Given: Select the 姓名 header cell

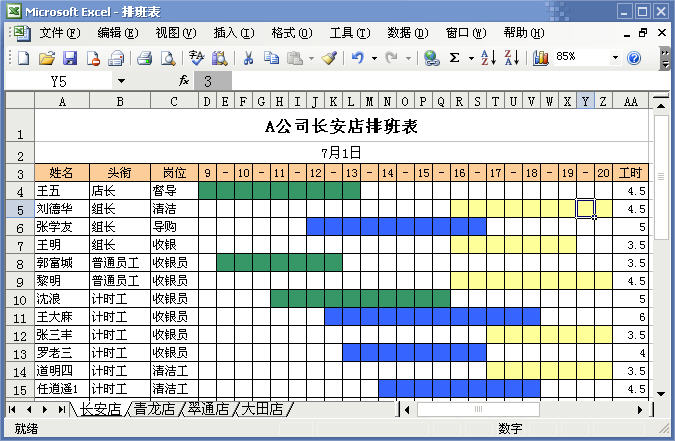Looking at the screenshot, I should 62,173.
